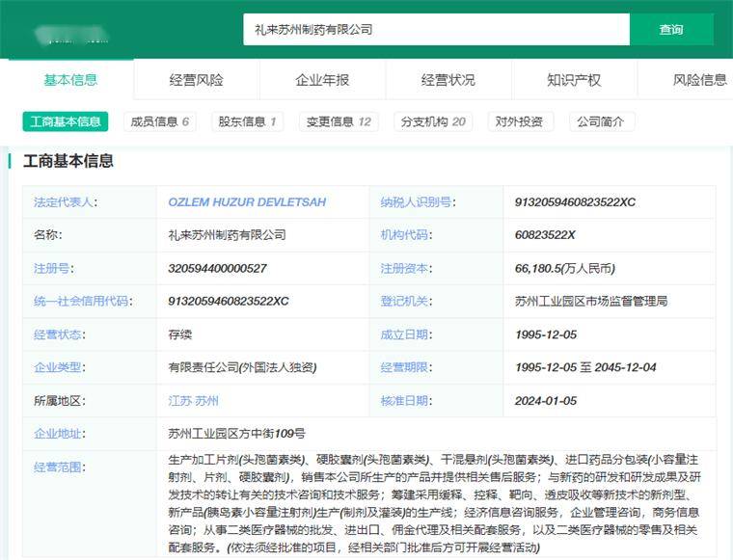Viewport: 733px width, 560px height.
Task: Go to the 知识产权 tab
Action: click(x=574, y=80)
